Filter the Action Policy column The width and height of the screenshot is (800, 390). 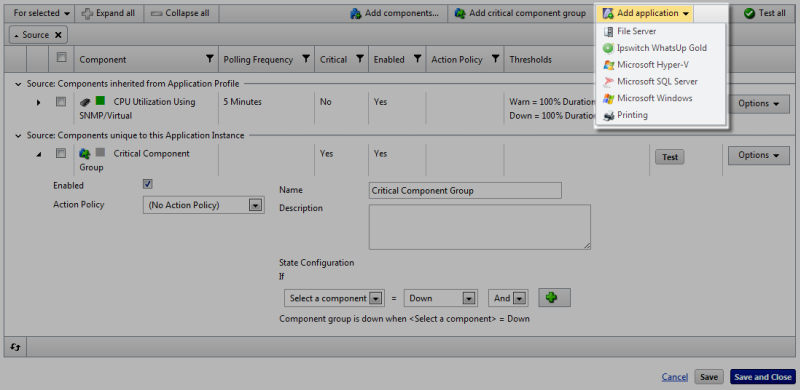[x=495, y=59]
